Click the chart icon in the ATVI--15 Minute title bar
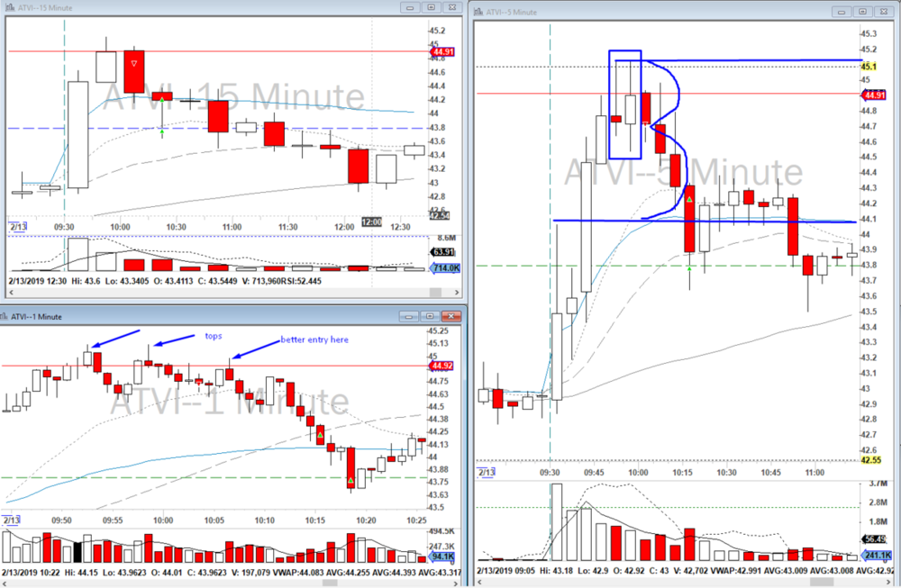901x588 pixels. [x=11, y=7]
